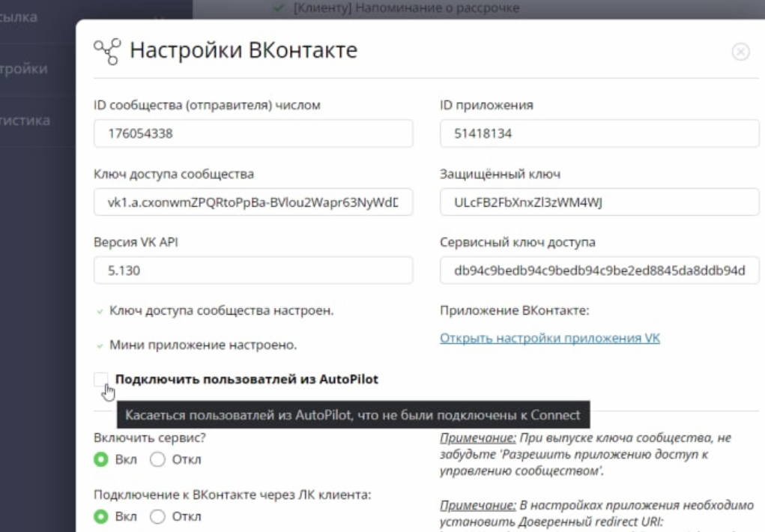Image resolution: width=765 pixels, height=532 pixels.
Task: Click the 'ID приложения' label
Action: tap(486, 105)
